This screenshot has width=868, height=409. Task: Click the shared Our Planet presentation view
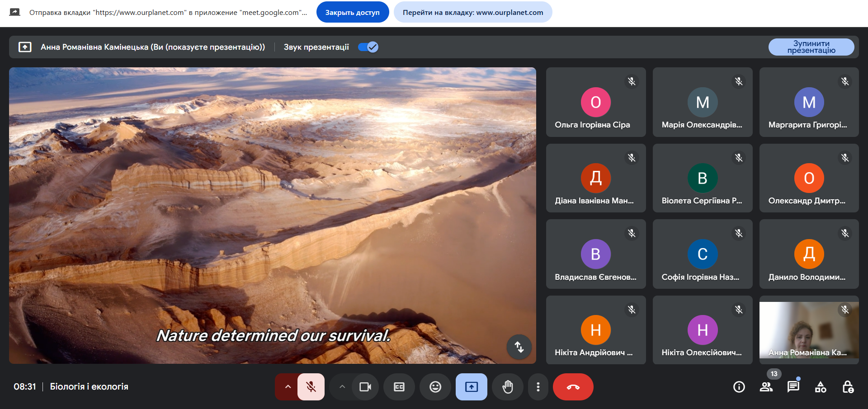coord(273,216)
